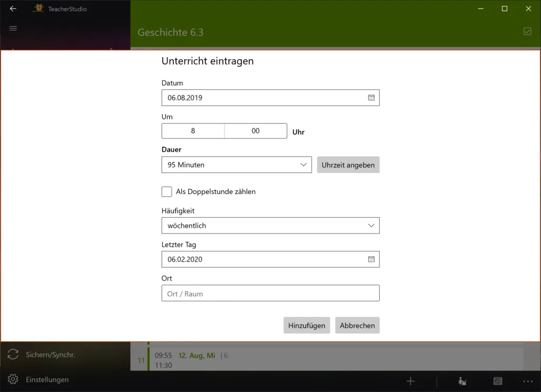Open the Häufigkeit wöchentlich dropdown

(x=270, y=226)
